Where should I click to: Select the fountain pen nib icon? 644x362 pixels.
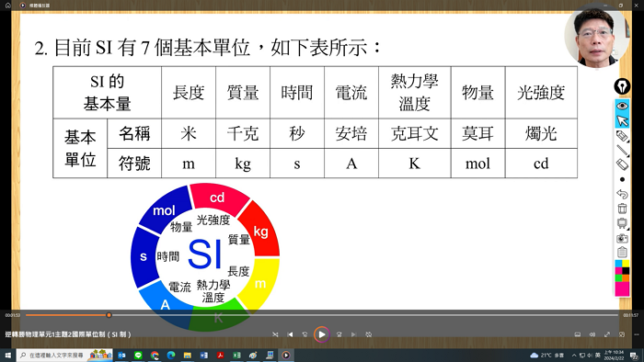[622, 86]
